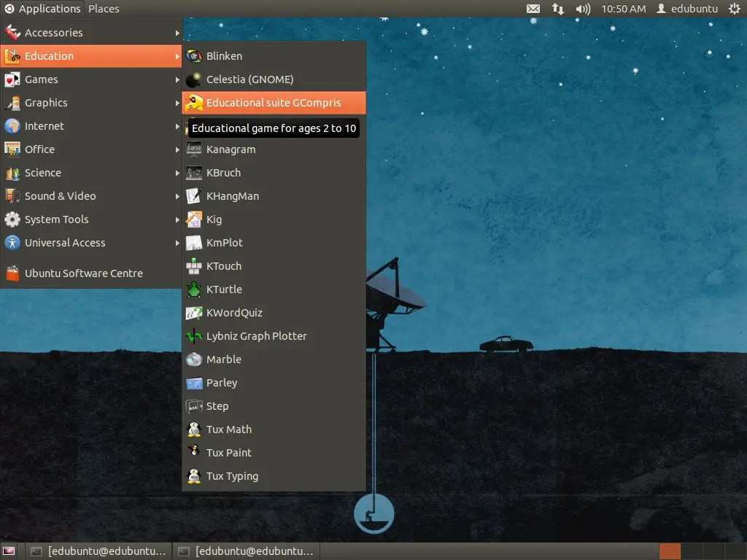Screen dimensions: 747x560
Task: Click the Blinken app icon
Action: 194,56
